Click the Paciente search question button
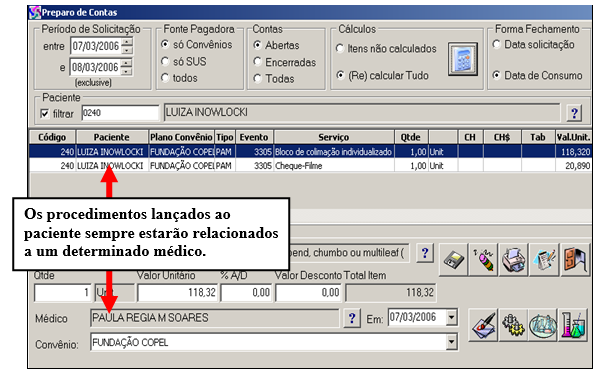Viewport: 607px width, 380px height. pyautogui.click(x=574, y=113)
